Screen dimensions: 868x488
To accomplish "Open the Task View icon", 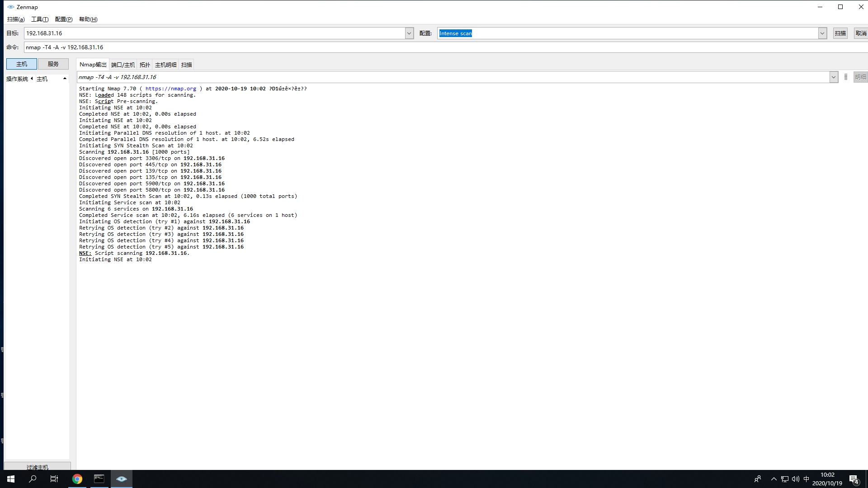I will pos(54,479).
